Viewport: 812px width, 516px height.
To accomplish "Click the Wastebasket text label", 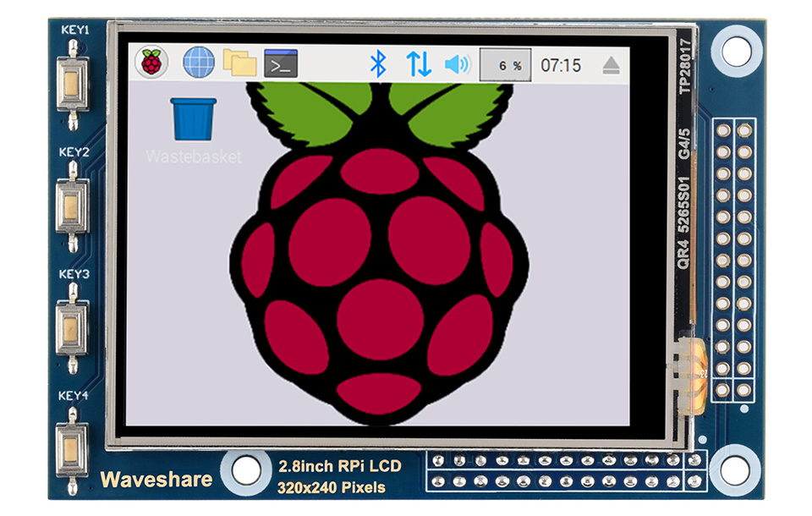I will tap(194, 157).
